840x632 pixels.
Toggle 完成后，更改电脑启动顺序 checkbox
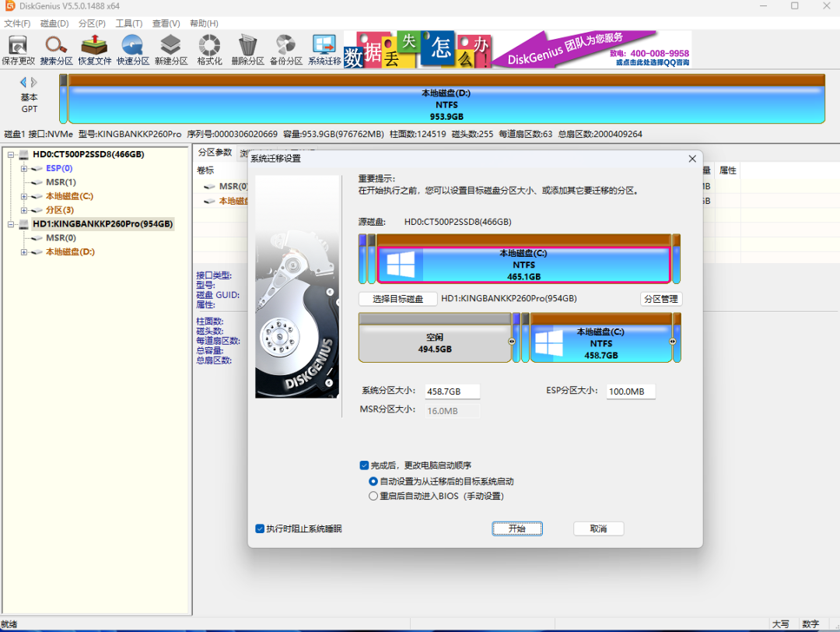point(364,465)
